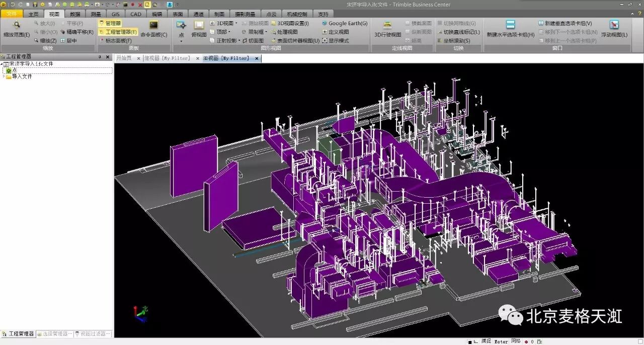Click the 切换直线标记 button
This screenshot has width=644, height=345.
[x=458, y=32]
